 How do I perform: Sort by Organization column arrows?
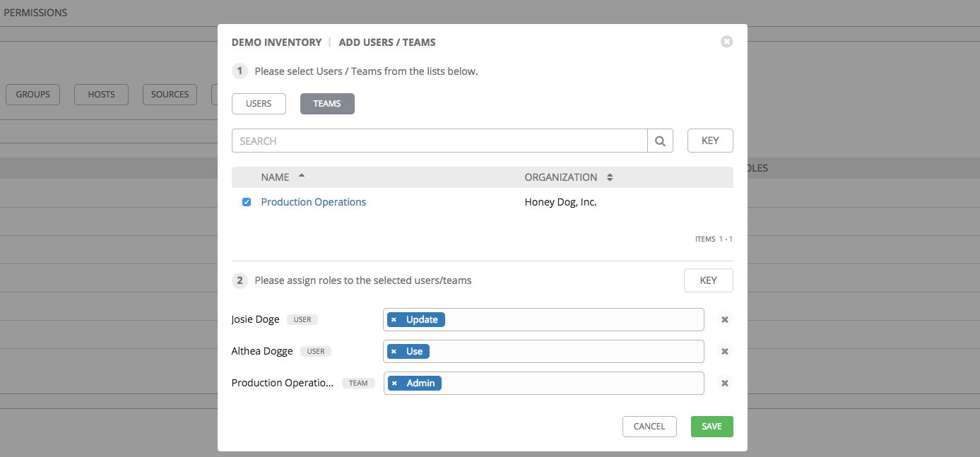[610, 177]
